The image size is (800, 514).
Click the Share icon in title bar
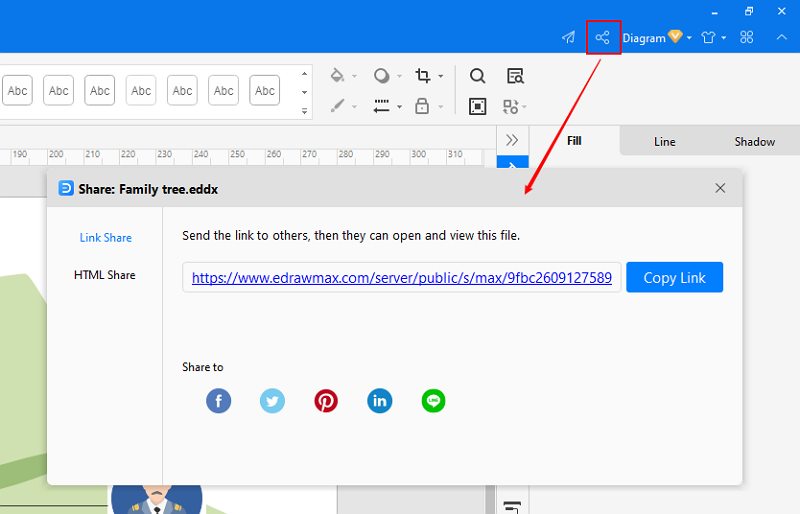[x=603, y=37]
